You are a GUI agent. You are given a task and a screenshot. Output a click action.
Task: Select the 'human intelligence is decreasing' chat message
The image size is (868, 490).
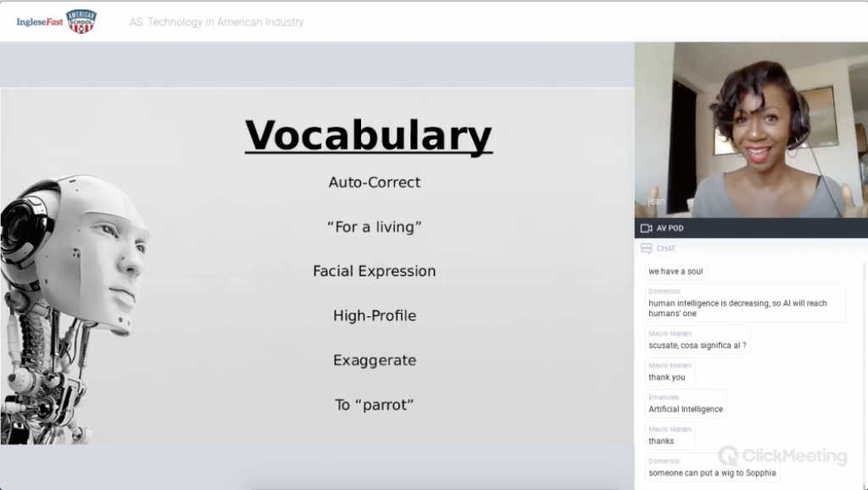(x=737, y=308)
